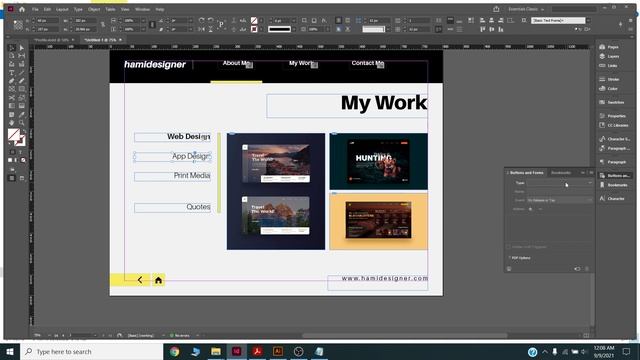The image size is (640, 360).
Task: Click the Contact Me nav button on page
Action: click(x=367, y=63)
